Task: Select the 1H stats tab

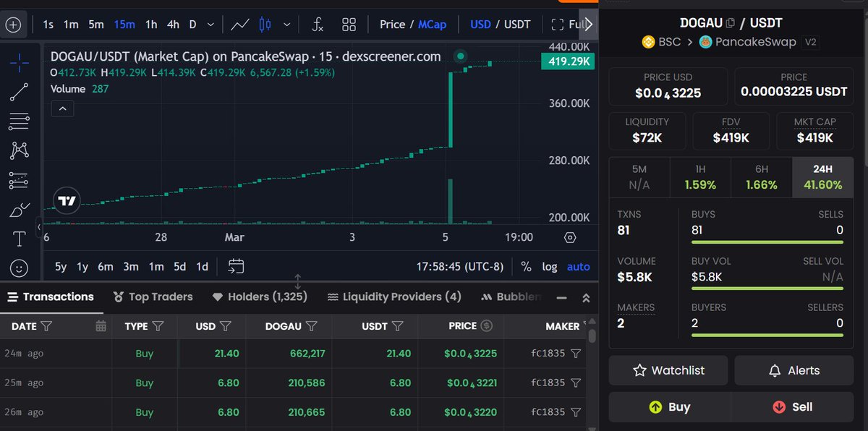Action: pos(700,177)
